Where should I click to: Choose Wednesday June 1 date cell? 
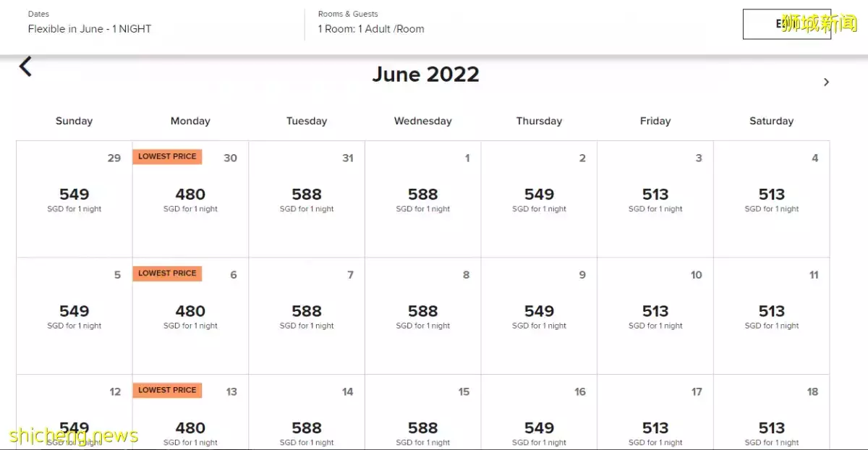(423, 200)
